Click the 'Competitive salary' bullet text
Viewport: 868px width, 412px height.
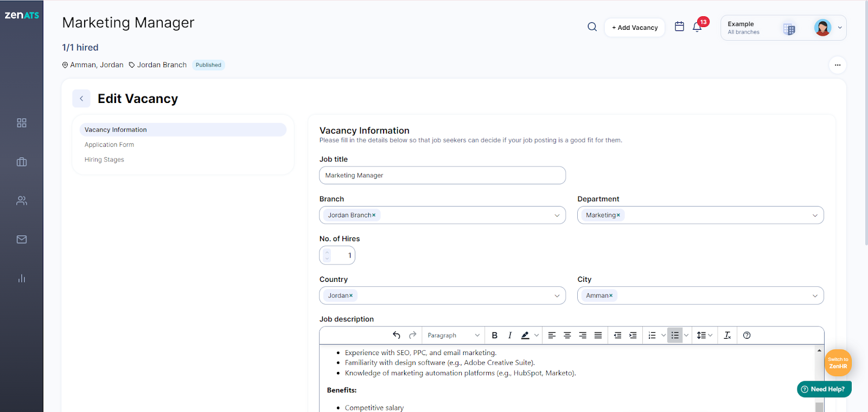(x=374, y=408)
